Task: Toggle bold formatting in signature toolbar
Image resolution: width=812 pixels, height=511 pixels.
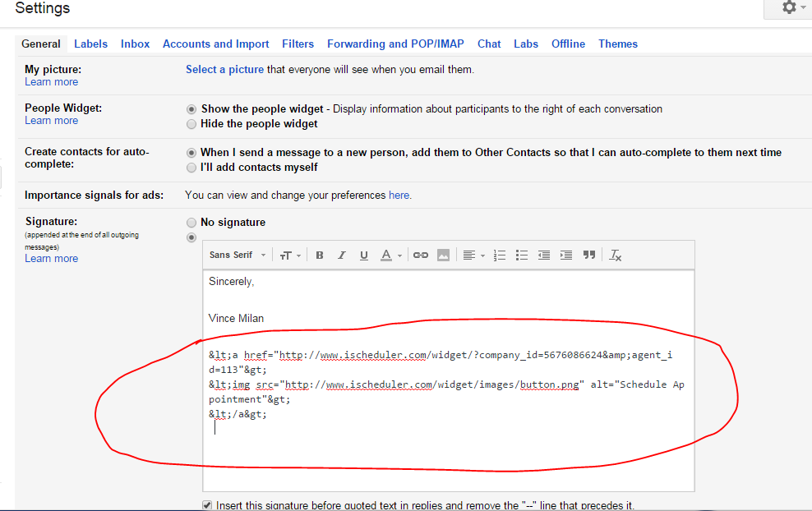Action: tap(320, 255)
